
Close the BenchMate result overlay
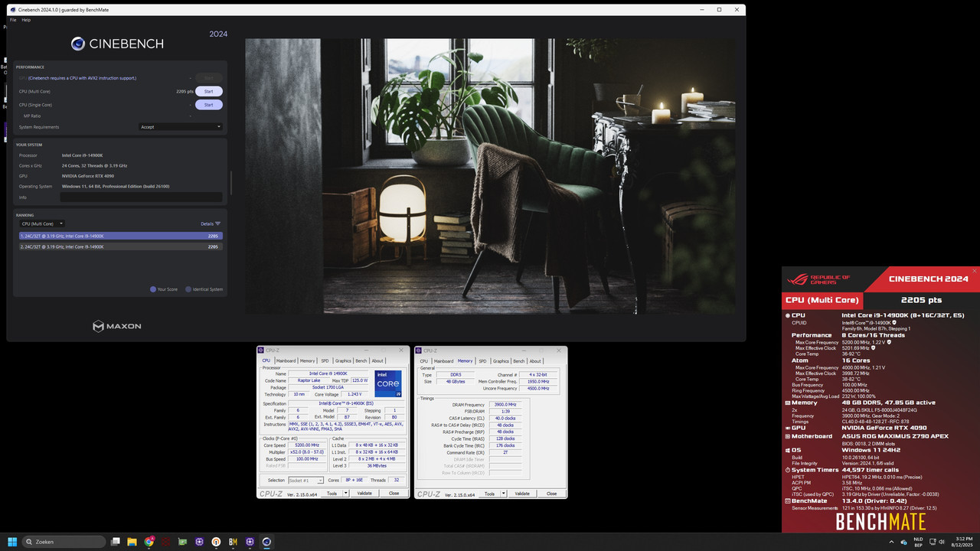(975, 271)
